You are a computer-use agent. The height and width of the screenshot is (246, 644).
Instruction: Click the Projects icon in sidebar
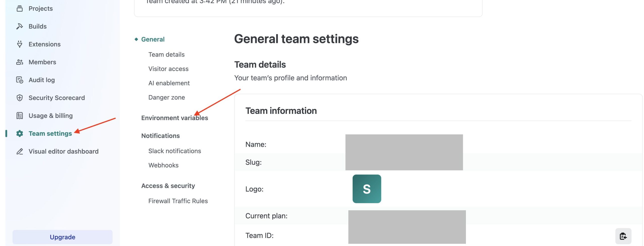tap(20, 9)
